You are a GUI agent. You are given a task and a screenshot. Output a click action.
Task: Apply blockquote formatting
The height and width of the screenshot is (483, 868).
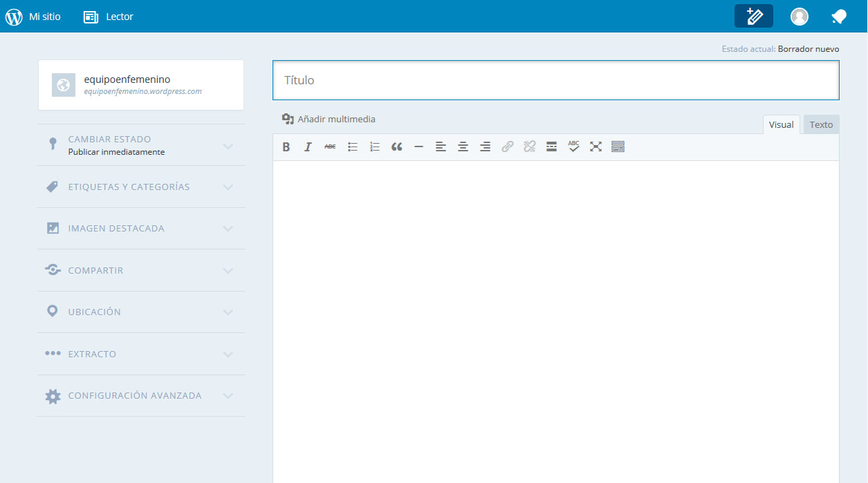click(x=396, y=146)
